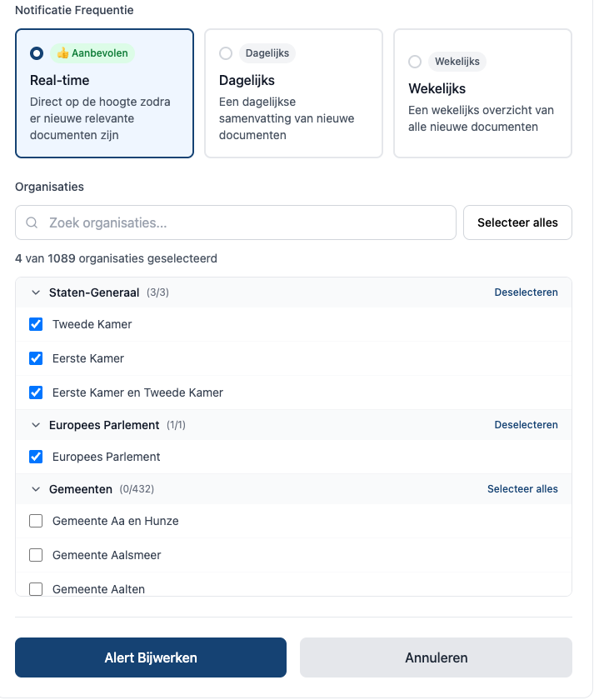The height and width of the screenshot is (700, 604).
Task: Select the Real-time radio button
Action: coord(37,53)
